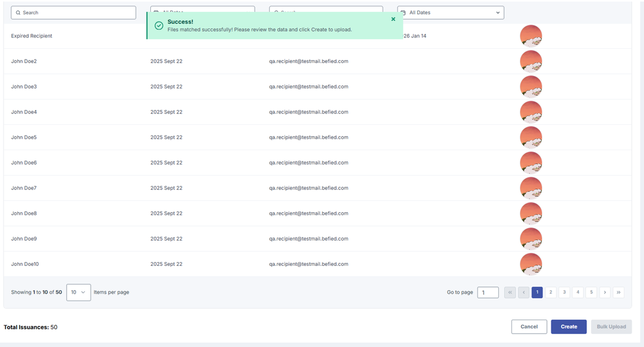The height and width of the screenshot is (347, 644).
Task: Open John Doe9's avatar thumbnail
Action: pos(531,238)
